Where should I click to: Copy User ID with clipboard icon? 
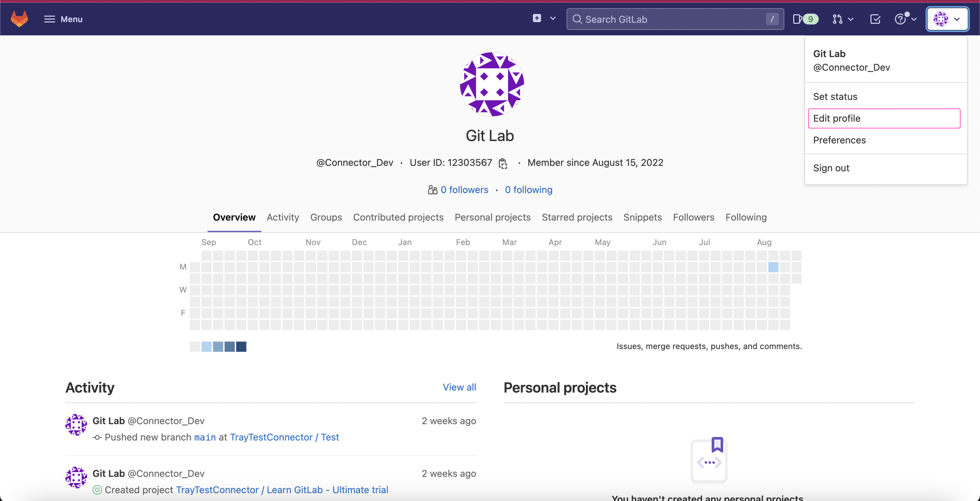pos(503,163)
